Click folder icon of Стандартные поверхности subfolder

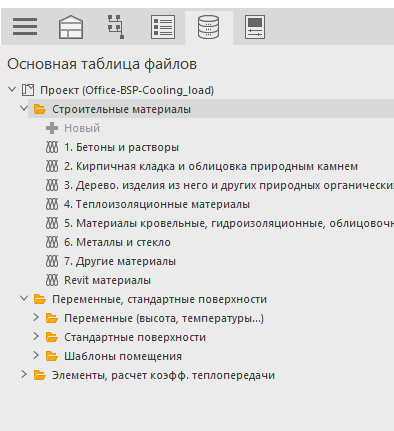point(52,337)
